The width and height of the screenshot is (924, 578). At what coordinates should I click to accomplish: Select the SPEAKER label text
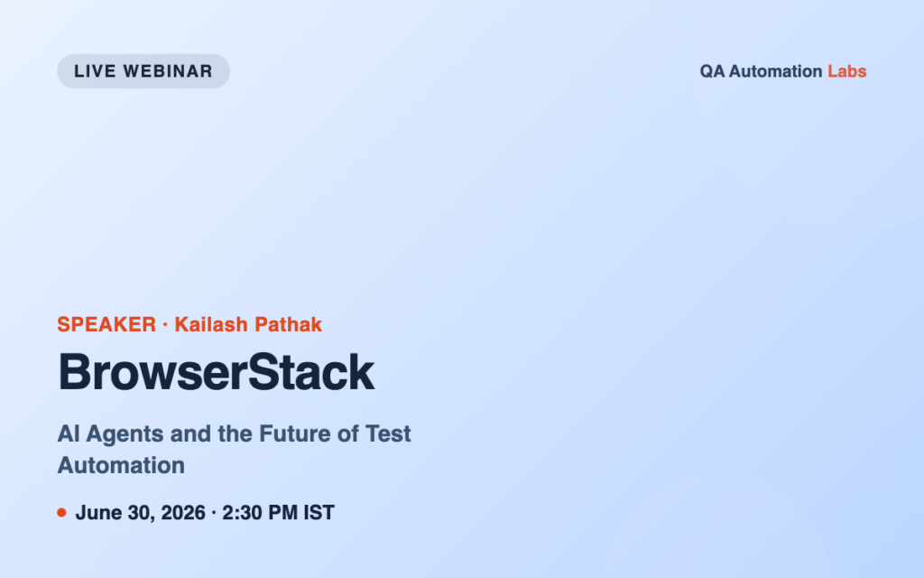106,324
